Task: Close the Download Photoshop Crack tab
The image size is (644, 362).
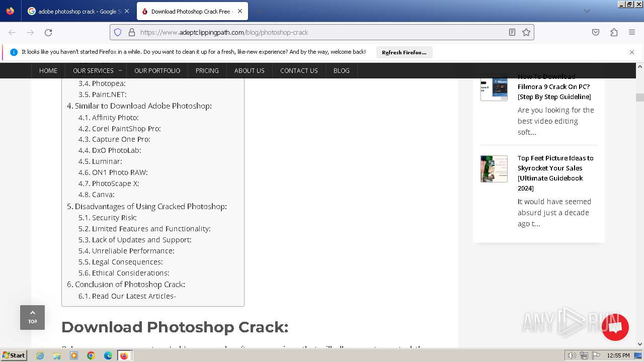Action: click(x=240, y=11)
